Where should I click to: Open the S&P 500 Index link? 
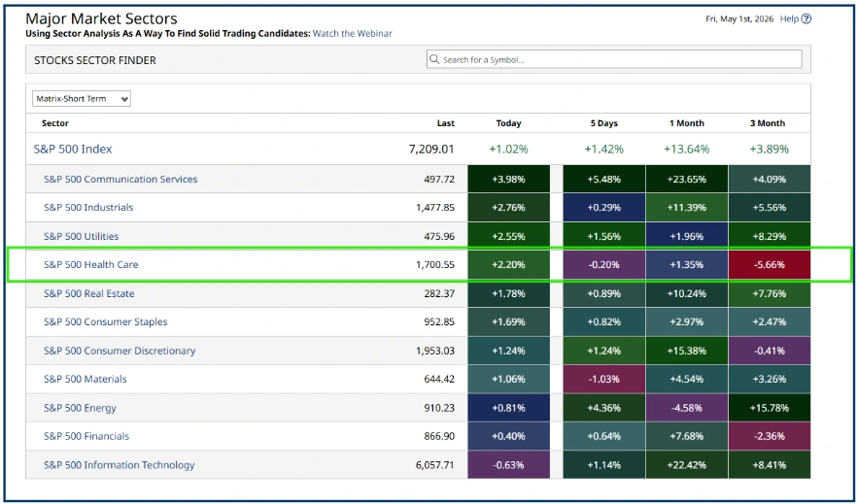73,149
